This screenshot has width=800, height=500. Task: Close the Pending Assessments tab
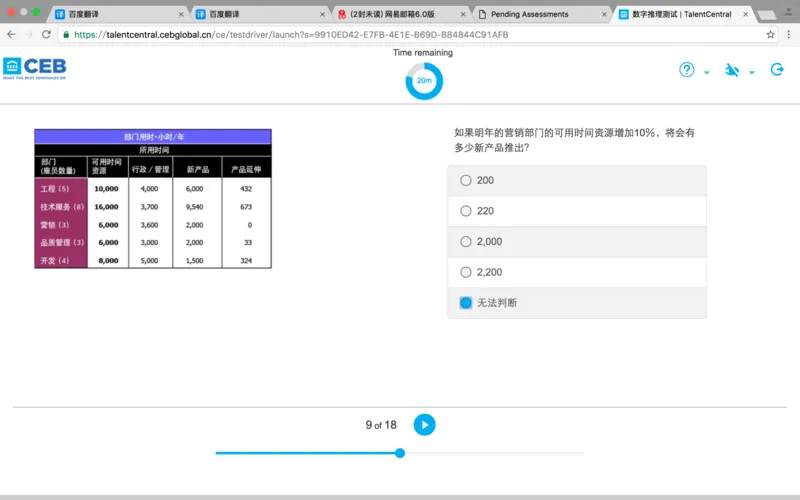pos(604,14)
